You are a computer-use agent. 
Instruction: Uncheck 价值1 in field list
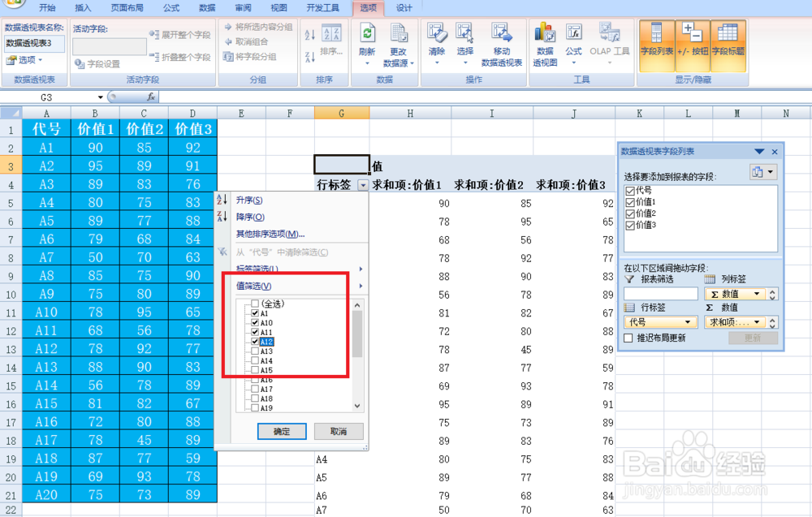pos(630,202)
